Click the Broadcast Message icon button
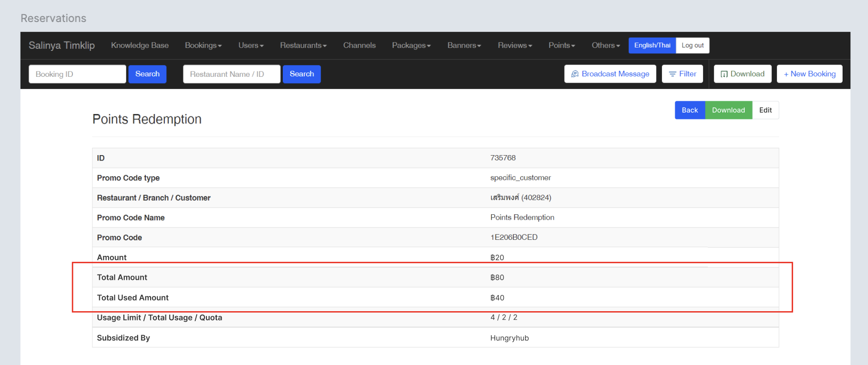The height and width of the screenshot is (365, 868). (610, 74)
